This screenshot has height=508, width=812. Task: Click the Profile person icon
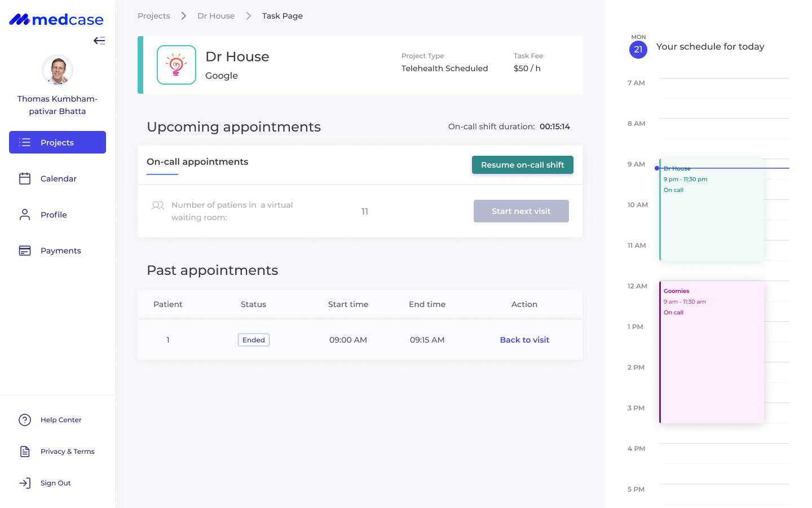click(x=25, y=214)
